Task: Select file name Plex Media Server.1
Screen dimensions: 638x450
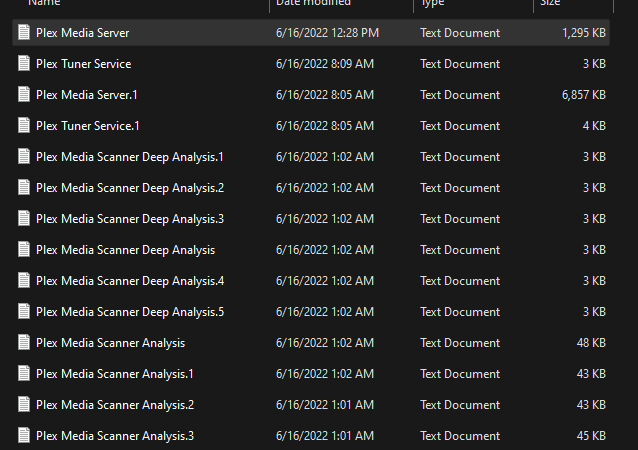Action: coord(87,94)
